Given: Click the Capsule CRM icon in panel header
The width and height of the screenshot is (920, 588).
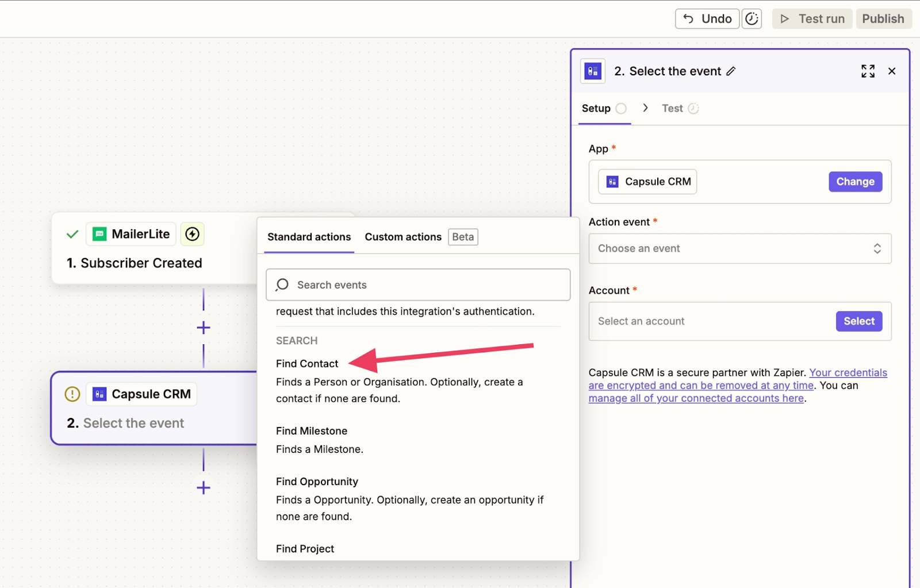Looking at the screenshot, I should click(593, 71).
